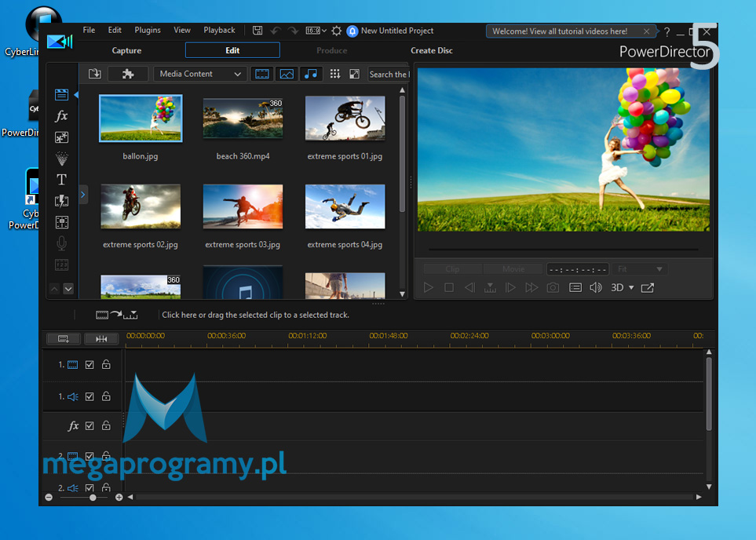Click the fit timeline view button
Viewport: 756px width, 540px height.
pos(101,339)
